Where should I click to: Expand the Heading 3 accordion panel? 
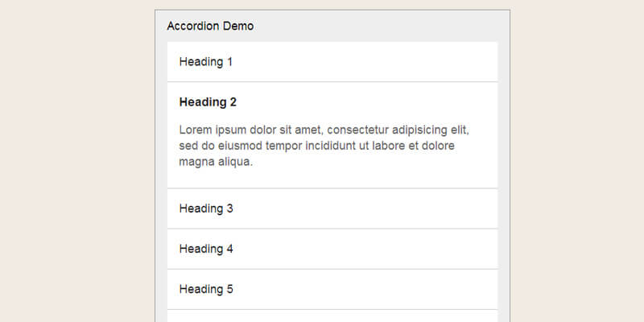click(206, 208)
